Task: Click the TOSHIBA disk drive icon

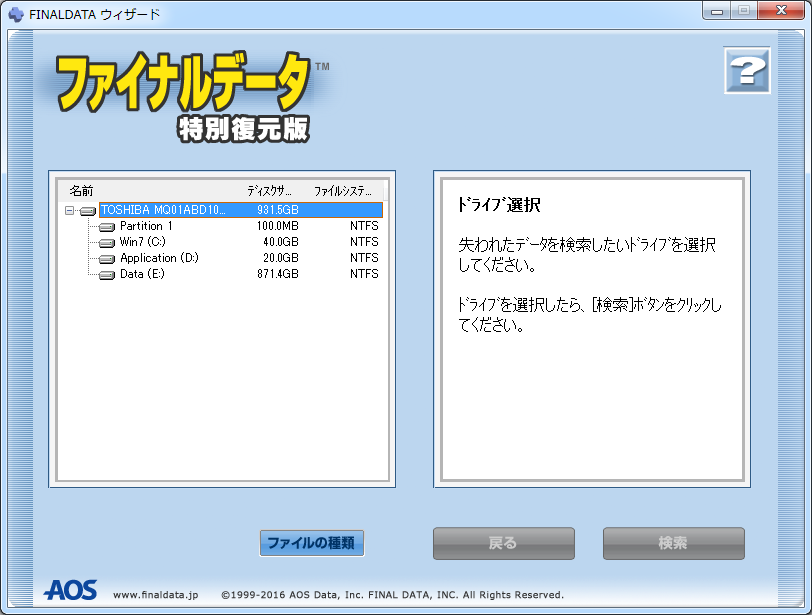Action: pos(88,210)
